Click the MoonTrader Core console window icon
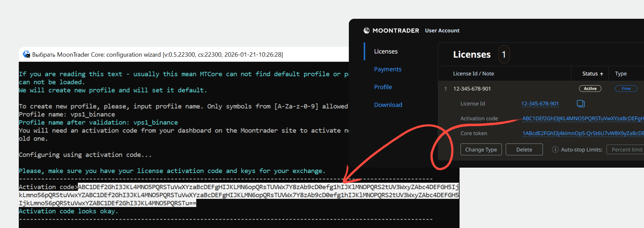 click(26, 54)
